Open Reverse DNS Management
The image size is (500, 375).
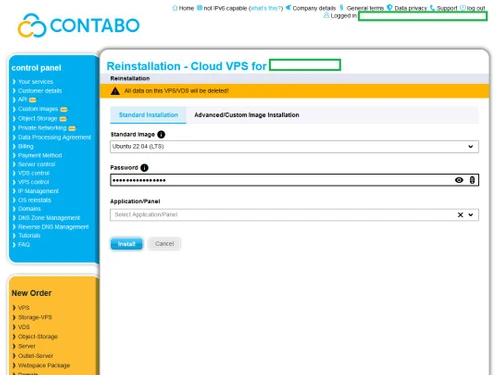pyautogui.click(x=53, y=227)
